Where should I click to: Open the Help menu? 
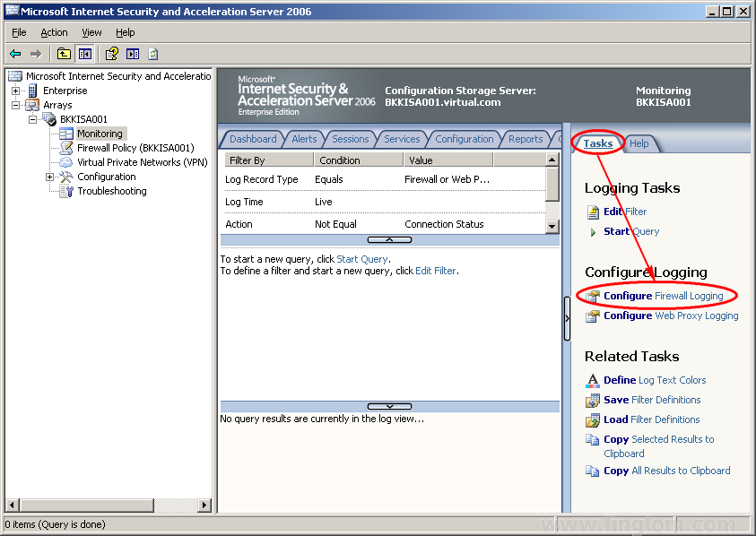pyautogui.click(x=126, y=32)
